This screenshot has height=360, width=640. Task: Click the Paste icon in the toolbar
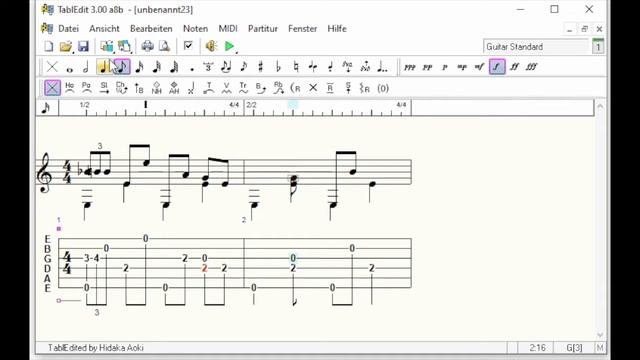coord(124,46)
